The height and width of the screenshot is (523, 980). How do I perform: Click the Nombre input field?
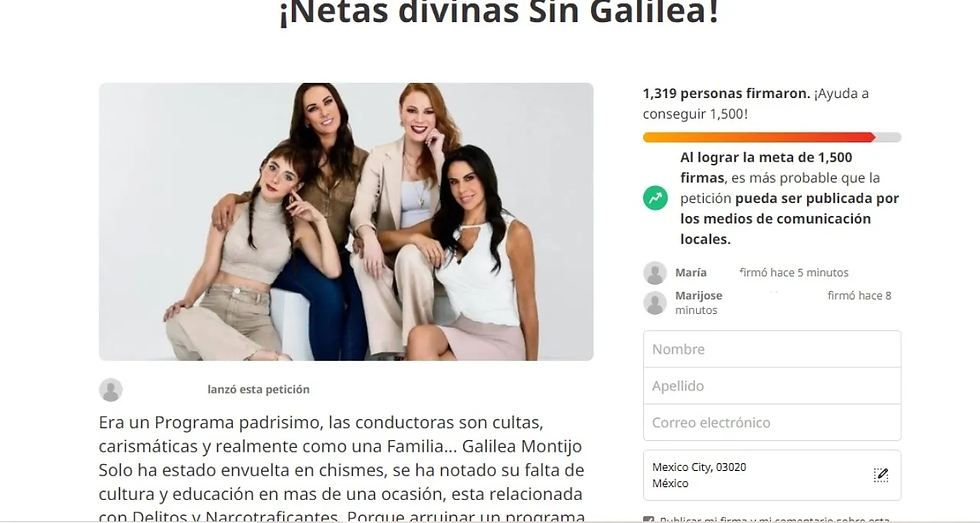click(772, 349)
